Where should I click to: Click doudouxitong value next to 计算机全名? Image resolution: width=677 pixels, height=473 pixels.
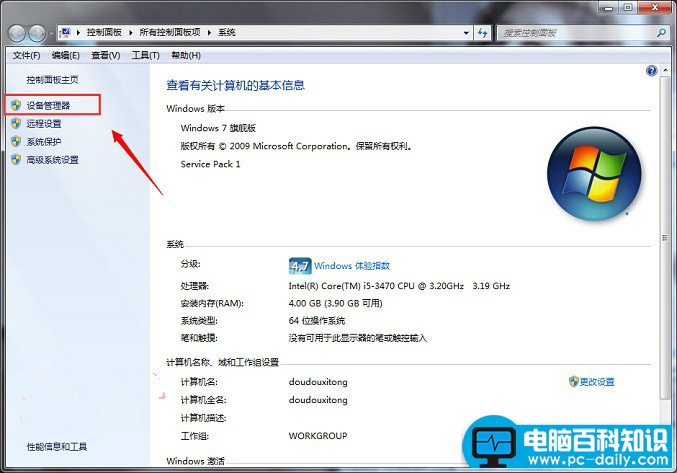click(318, 400)
